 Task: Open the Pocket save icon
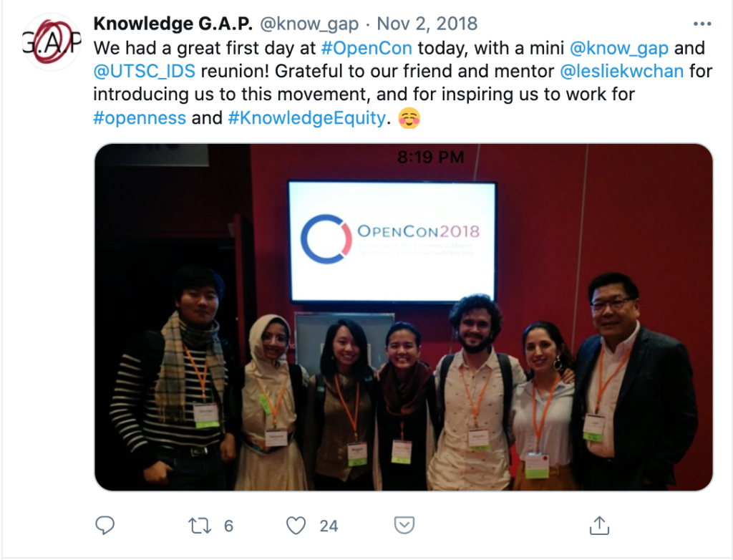[x=404, y=525]
